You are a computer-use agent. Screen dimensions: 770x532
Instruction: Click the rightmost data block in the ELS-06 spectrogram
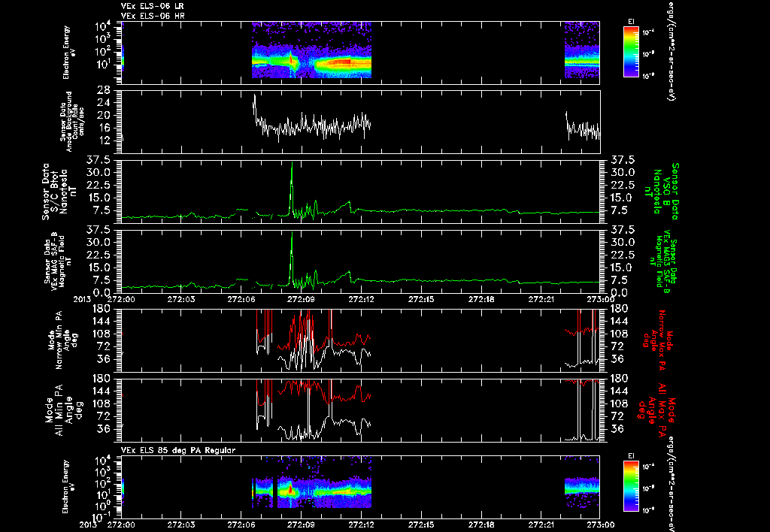click(582, 50)
